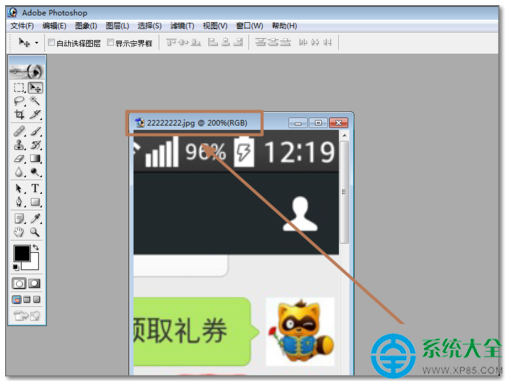
Task: Click Distribute Horizontal Centers button
Action: (315, 42)
